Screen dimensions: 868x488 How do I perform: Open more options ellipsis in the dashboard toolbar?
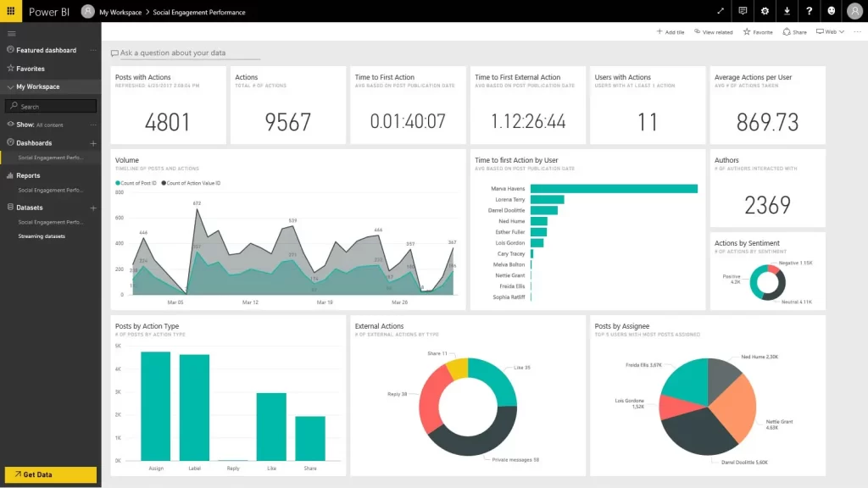click(857, 32)
